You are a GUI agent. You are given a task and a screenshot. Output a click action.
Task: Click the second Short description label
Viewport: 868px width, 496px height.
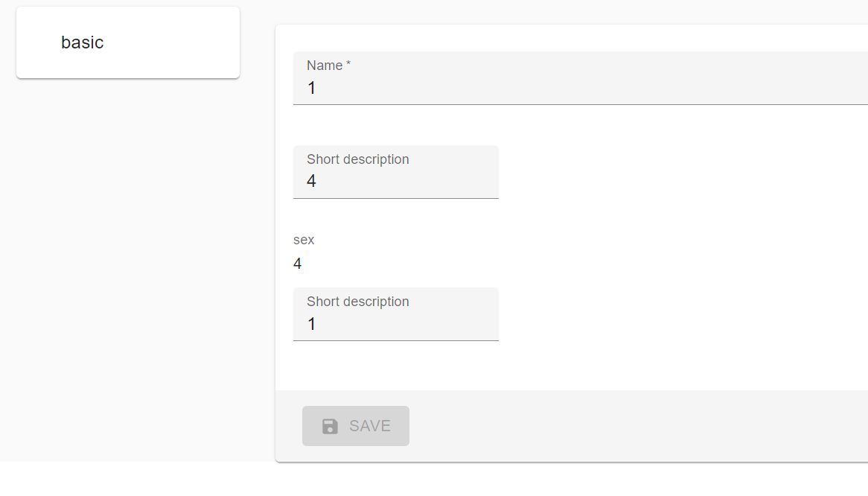coord(358,301)
